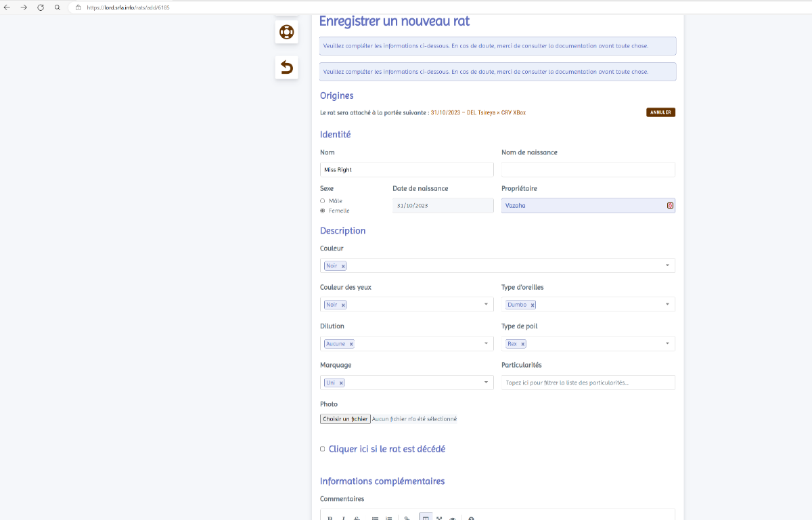Remove the Noir tag from Couleur
Screen dimensions: 812x520
click(x=343, y=266)
